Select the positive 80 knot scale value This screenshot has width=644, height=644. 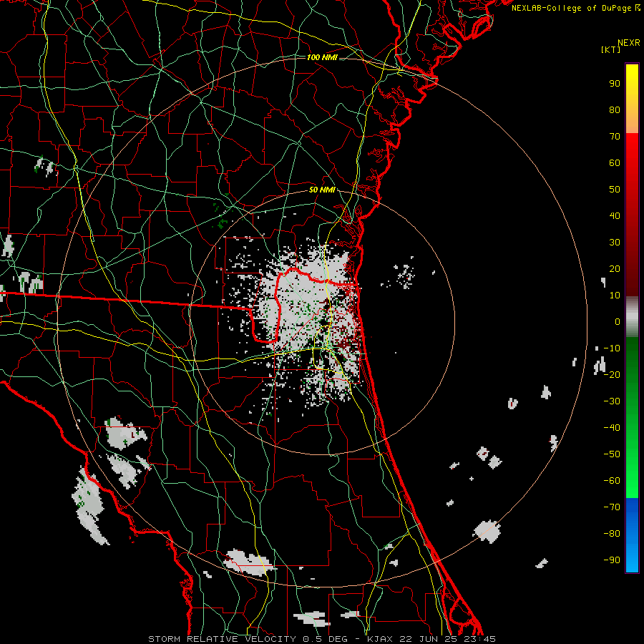(x=615, y=109)
